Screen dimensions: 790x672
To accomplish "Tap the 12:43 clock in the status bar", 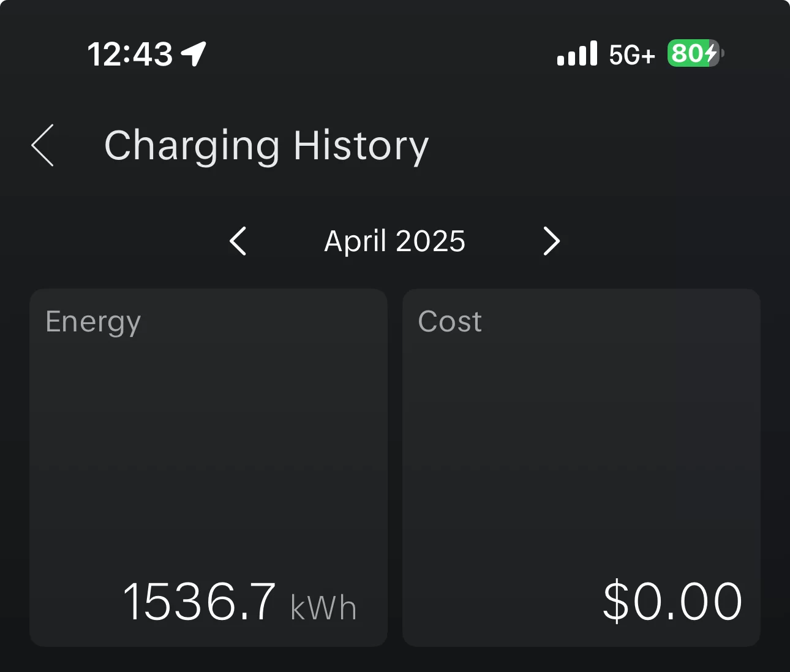I will click(130, 54).
